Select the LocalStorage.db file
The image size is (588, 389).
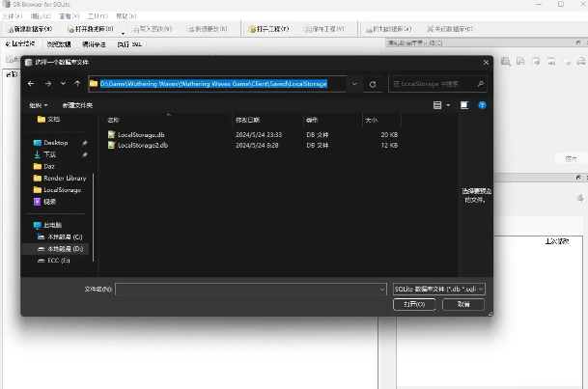click(x=141, y=134)
